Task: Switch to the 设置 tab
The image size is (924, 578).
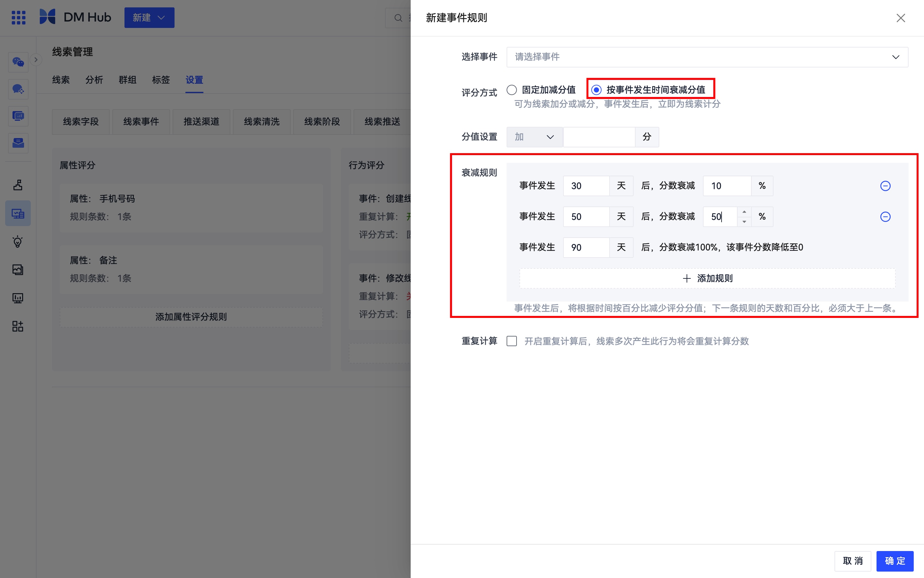Action: [194, 80]
